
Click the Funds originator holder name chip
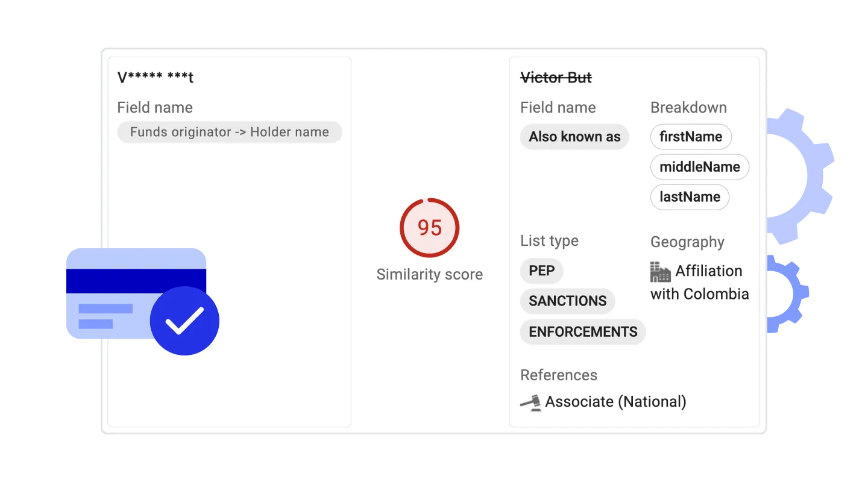point(230,132)
